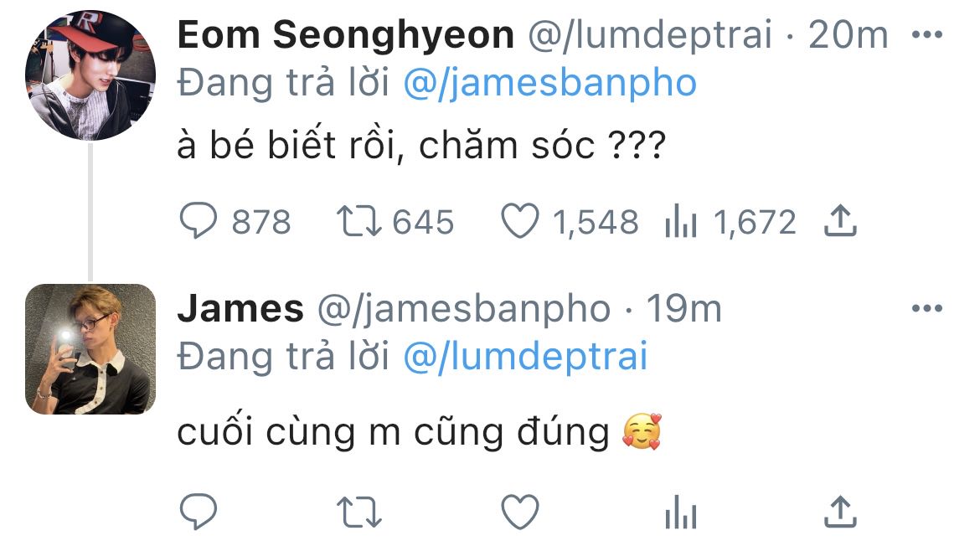View analytics of Eom Seonghyeon's tweet
The height and width of the screenshot is (546, 980).
(682, 222)
